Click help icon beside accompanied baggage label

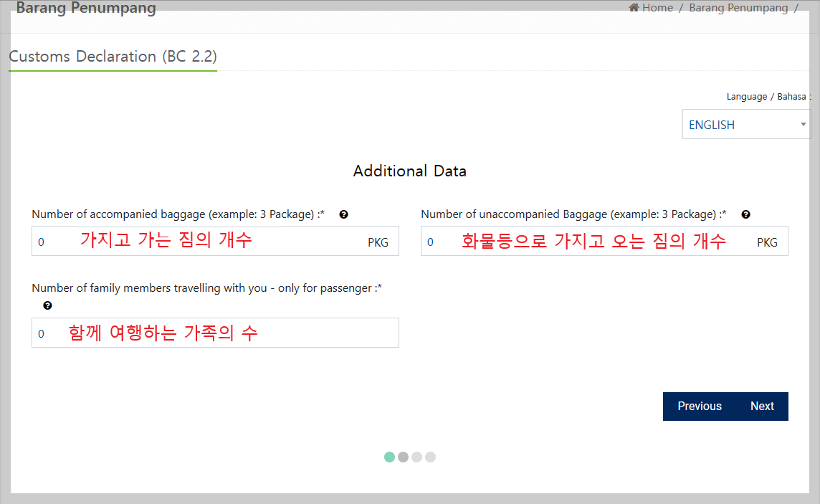[x=343, y=214]
